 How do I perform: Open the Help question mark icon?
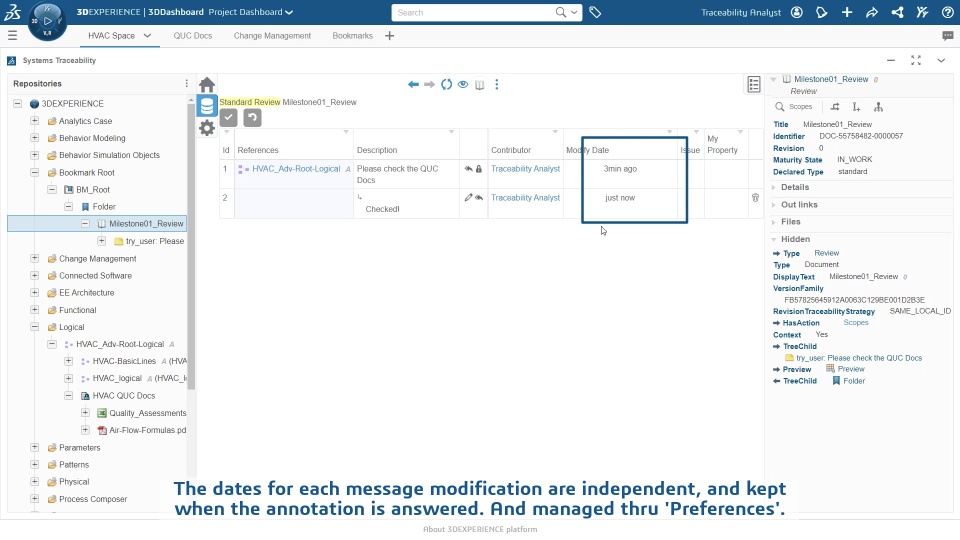pos(947,12)
